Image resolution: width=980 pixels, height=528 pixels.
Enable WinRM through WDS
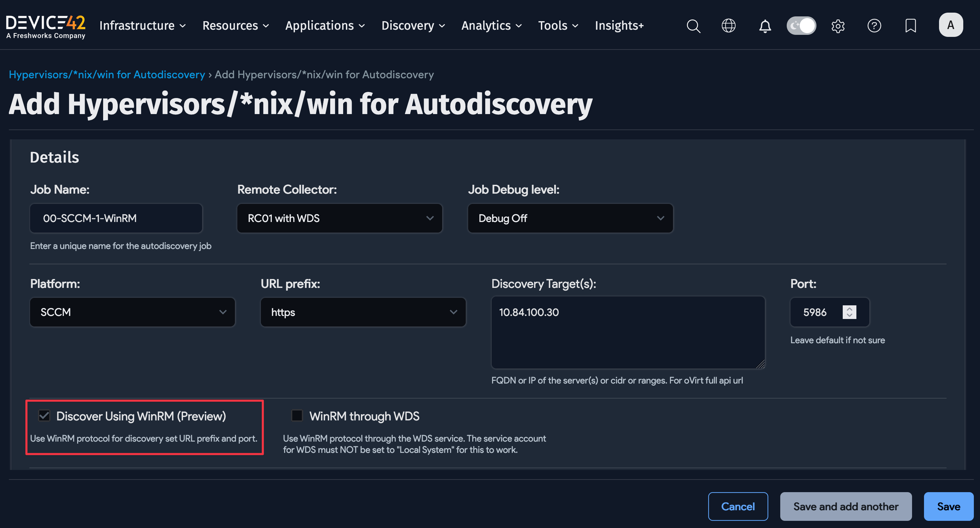point(297,415)
